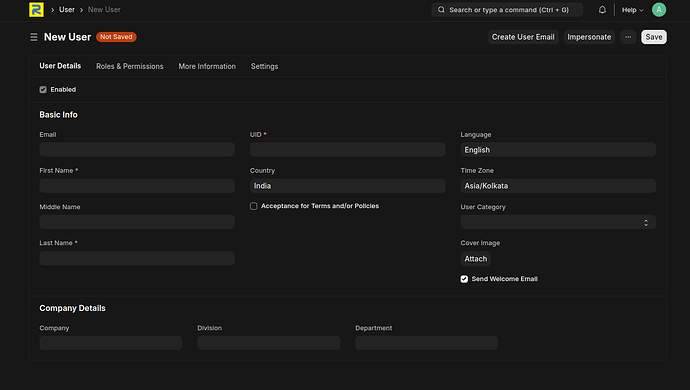The width and height of the screenshot is (690, 390).
Task: Click the Impersonate button
Action: coord(589,37)
